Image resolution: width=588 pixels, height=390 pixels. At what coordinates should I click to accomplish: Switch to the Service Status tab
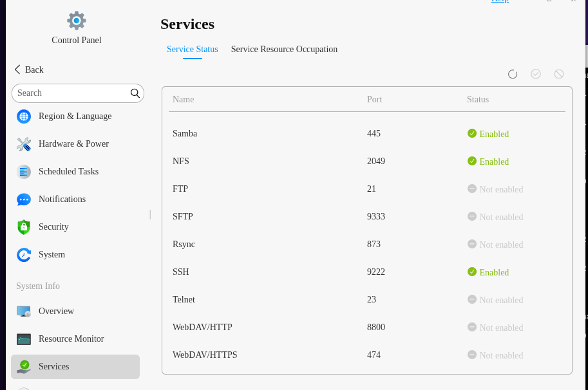(x=193, y=50)
